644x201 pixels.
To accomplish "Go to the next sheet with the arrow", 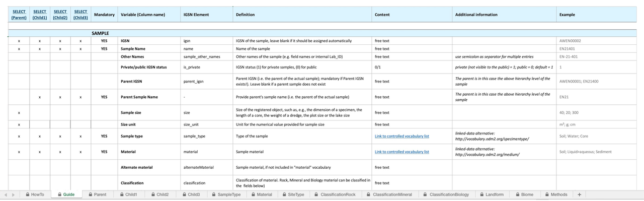I will pos(14,194).
